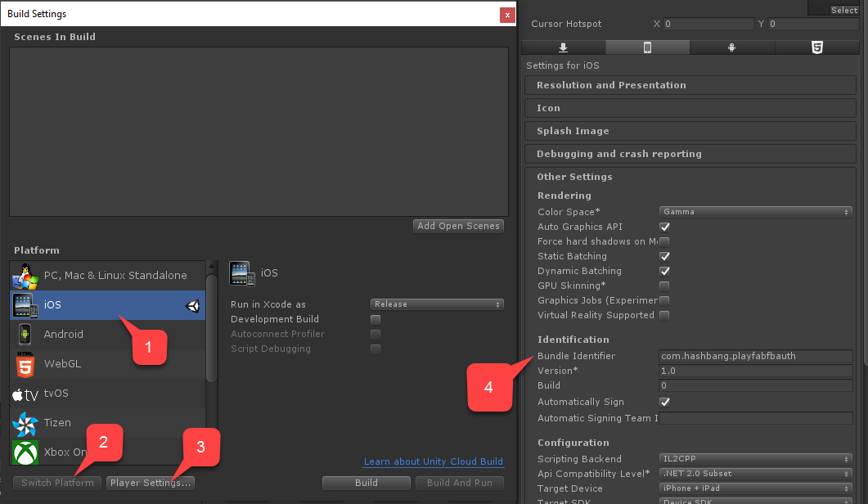Click the Build number input field
Viewport: 868px width, 504px height.
click(x=756, y=385)
